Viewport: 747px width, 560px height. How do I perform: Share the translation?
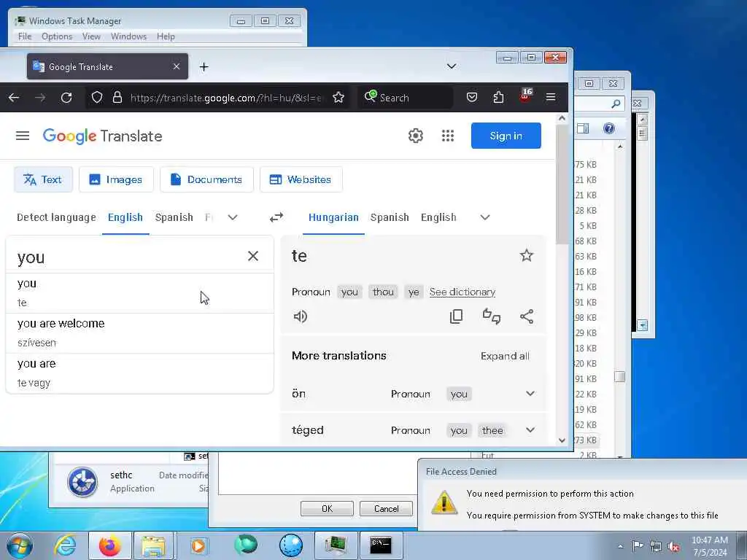[x=527, y=316]
